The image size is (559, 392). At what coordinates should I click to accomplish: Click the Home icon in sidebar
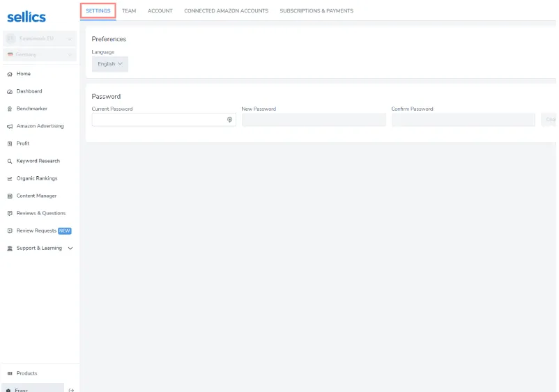click(10, 74)
